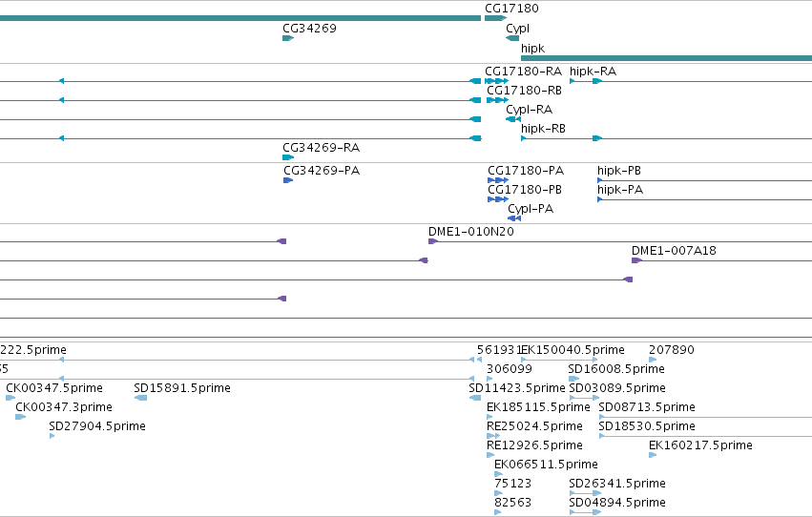
Task: Click the hipk-PB protein label
Action: (x=619, y=170)
